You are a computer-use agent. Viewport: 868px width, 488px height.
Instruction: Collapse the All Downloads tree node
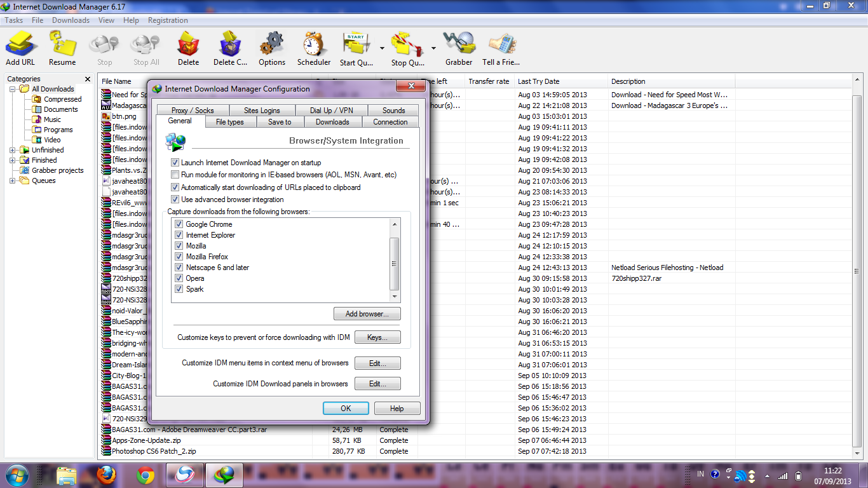[13, 89]
